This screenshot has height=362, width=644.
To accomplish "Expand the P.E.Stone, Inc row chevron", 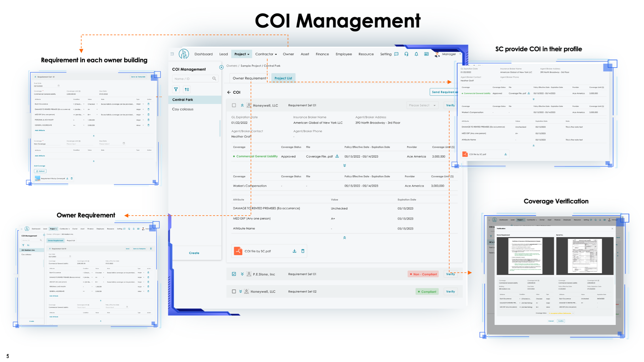I will [x=242, y=274].
